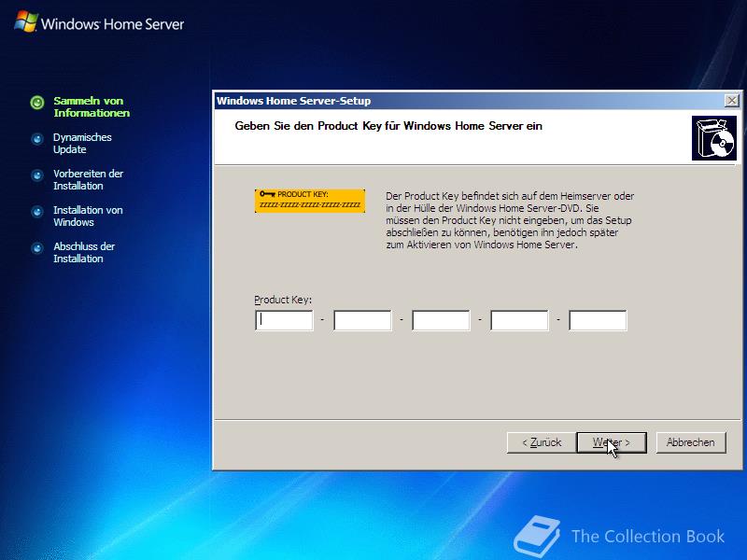Select the second Product Key field
Viewport: 747px width, 560px height.
point(362,320)
